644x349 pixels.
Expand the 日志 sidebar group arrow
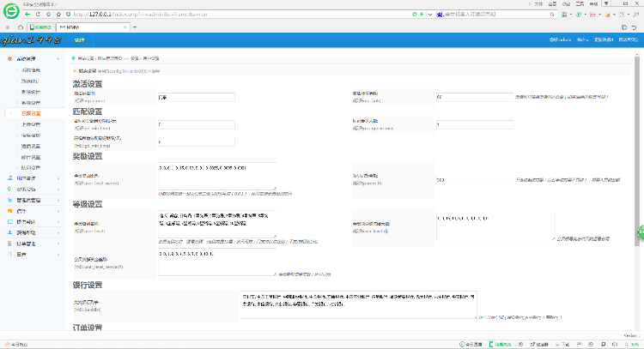(58, 255)
